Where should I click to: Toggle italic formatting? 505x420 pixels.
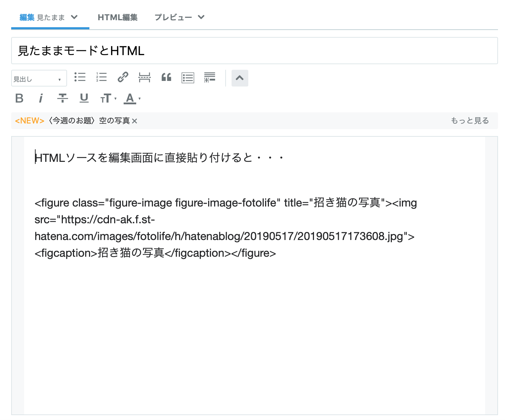coord(41,98)
